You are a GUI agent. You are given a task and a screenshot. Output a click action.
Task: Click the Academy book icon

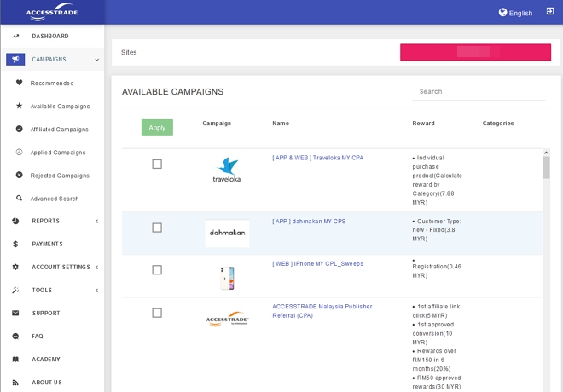click(15, 359)
